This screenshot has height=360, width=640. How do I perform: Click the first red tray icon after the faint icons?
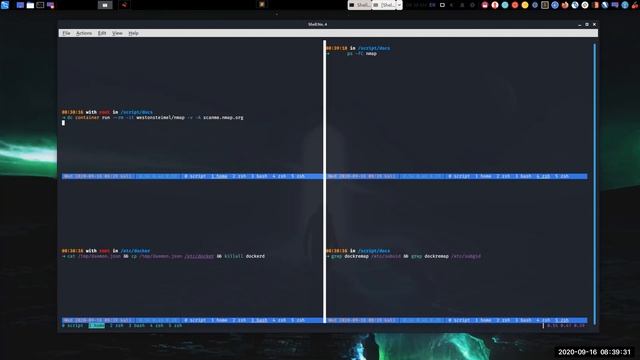click(485, 5)
